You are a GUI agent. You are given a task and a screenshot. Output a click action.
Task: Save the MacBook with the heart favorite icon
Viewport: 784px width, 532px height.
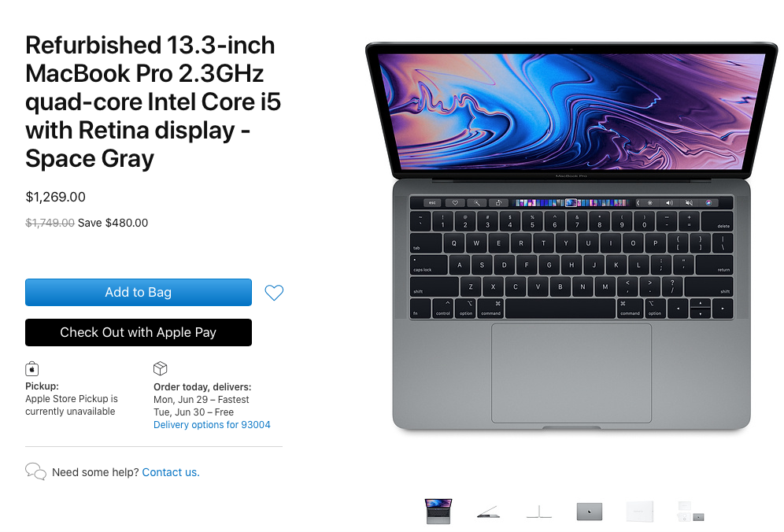pyautogui.click(x=274, y=293)
